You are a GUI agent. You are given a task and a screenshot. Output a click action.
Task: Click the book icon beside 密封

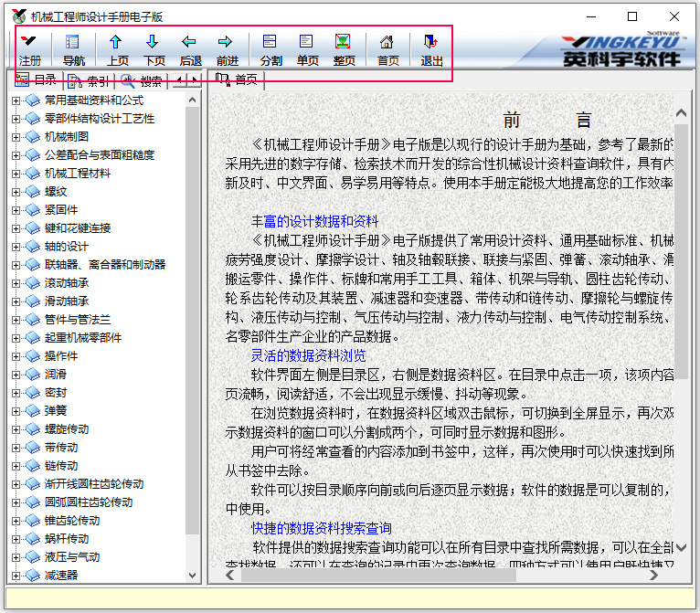33,393
